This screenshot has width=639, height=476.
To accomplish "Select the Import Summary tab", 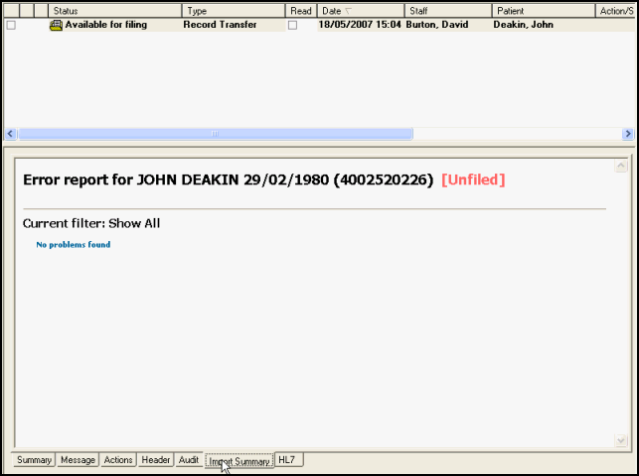I will [239, 461].
